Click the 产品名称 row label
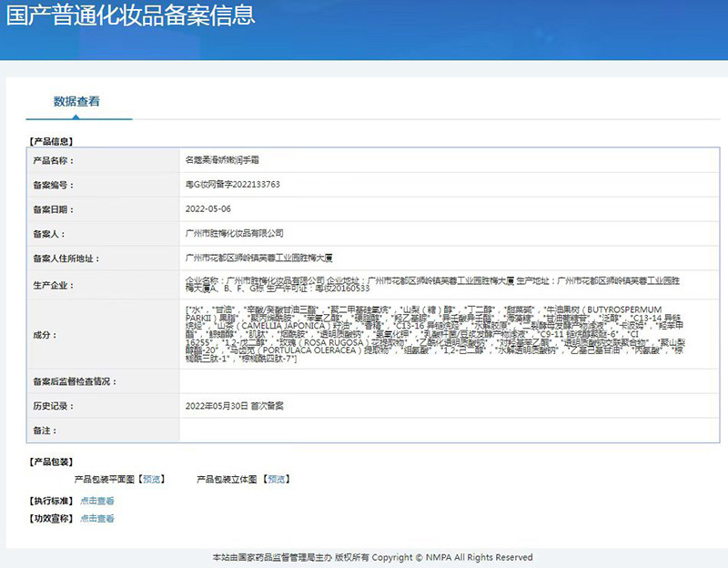728x568 pixels. coord(54,161)
